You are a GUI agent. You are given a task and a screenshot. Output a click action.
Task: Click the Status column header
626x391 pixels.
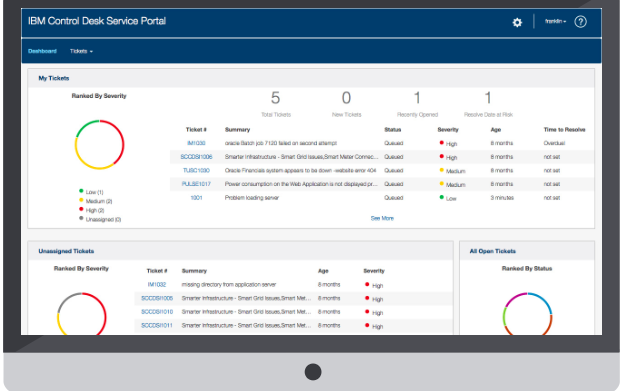coord(392,129)
